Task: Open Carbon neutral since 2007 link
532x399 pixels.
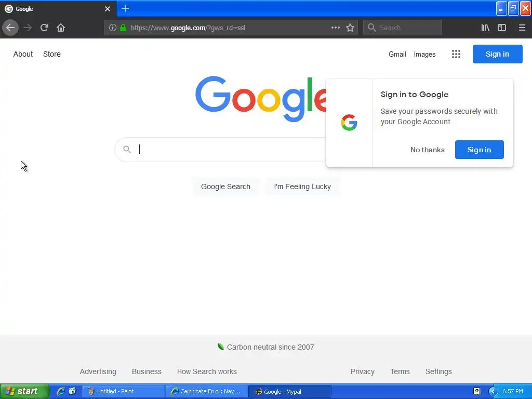Action: click(x=270, y=347)
